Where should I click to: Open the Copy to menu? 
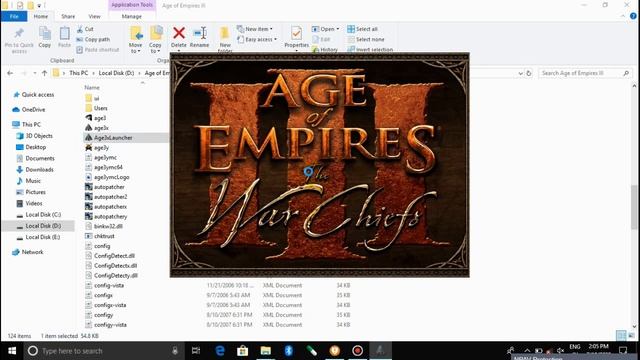155,40
